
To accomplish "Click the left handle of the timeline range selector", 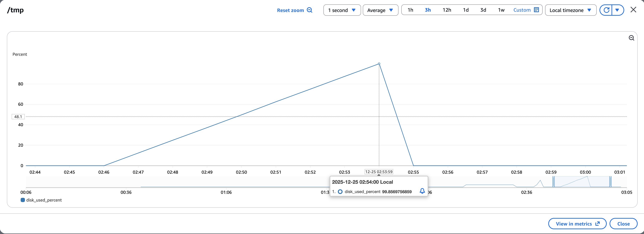I will coord(554,182).
